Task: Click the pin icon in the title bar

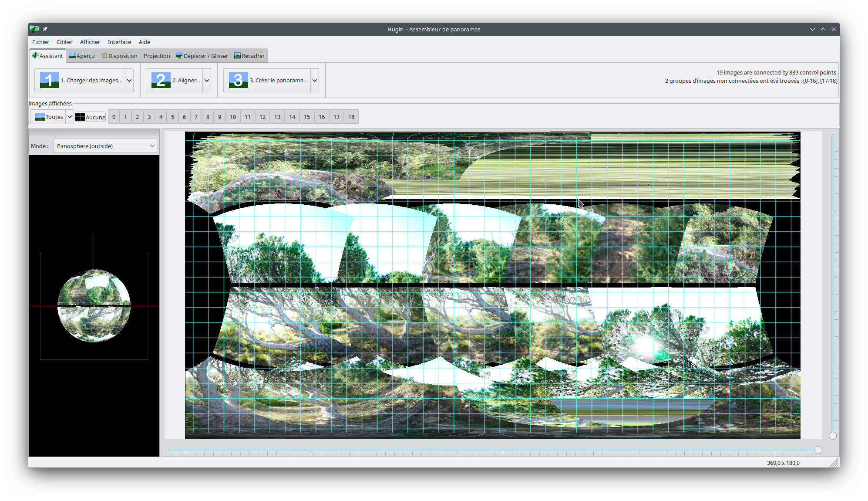Action: point(45,29)
